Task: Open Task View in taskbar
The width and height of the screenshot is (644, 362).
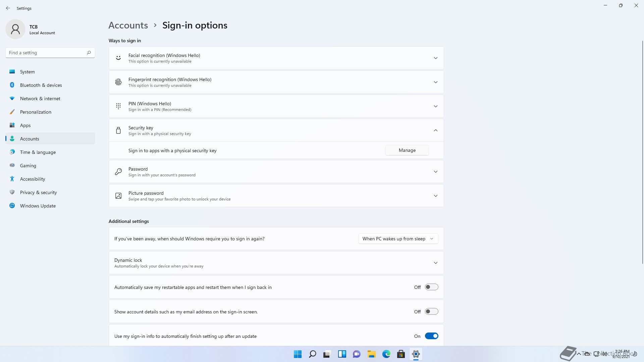Action: click(x=327, y=354)
